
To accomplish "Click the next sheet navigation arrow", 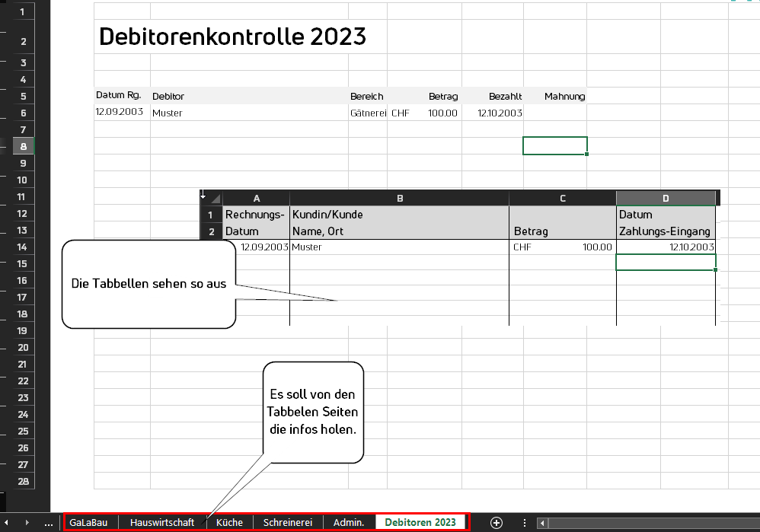I will pos(27,523).
